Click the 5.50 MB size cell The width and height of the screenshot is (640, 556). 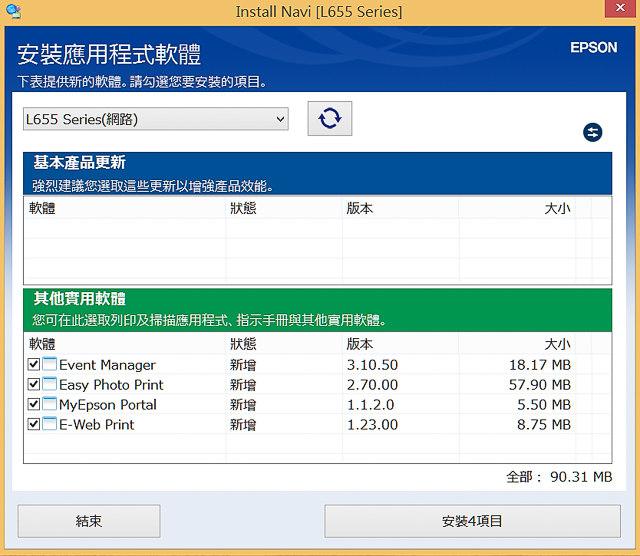tap(544, 405)
